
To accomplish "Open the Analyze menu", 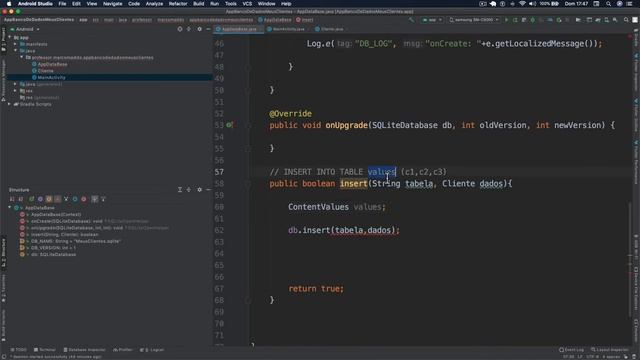I will click(154, 4).
